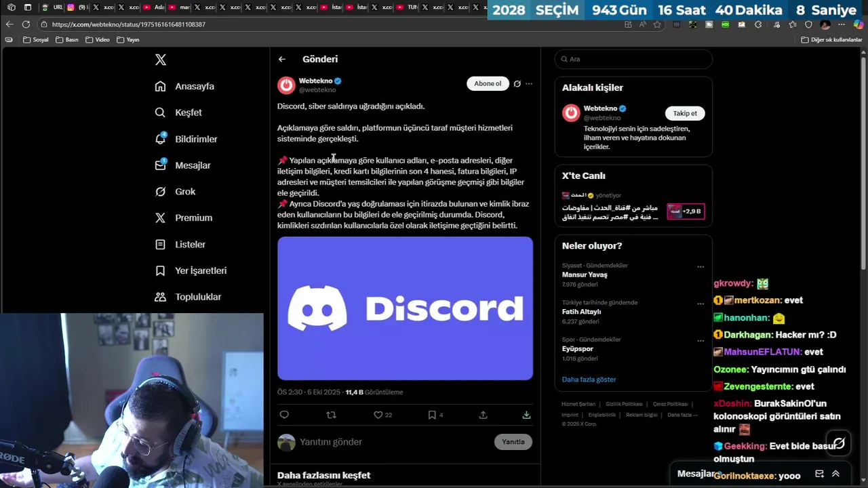Click the repost icon
The height and width of the screenshot is (488, 868).
[331, 415]
